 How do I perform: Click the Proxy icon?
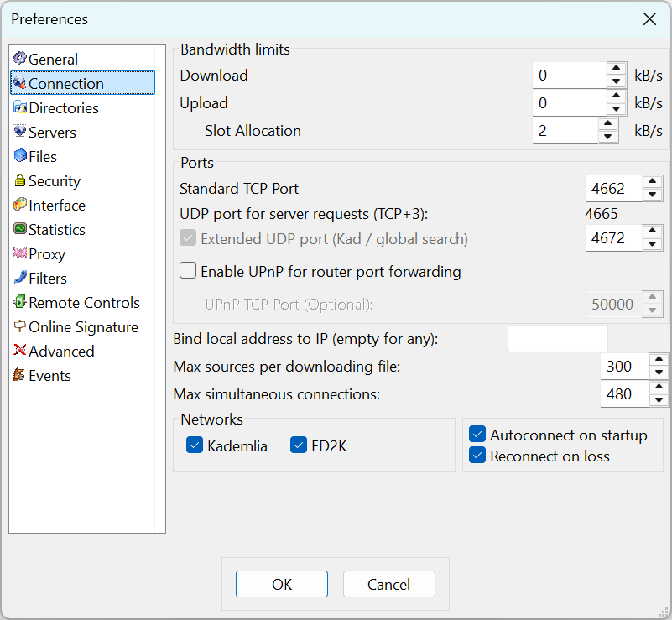point(19,253)
